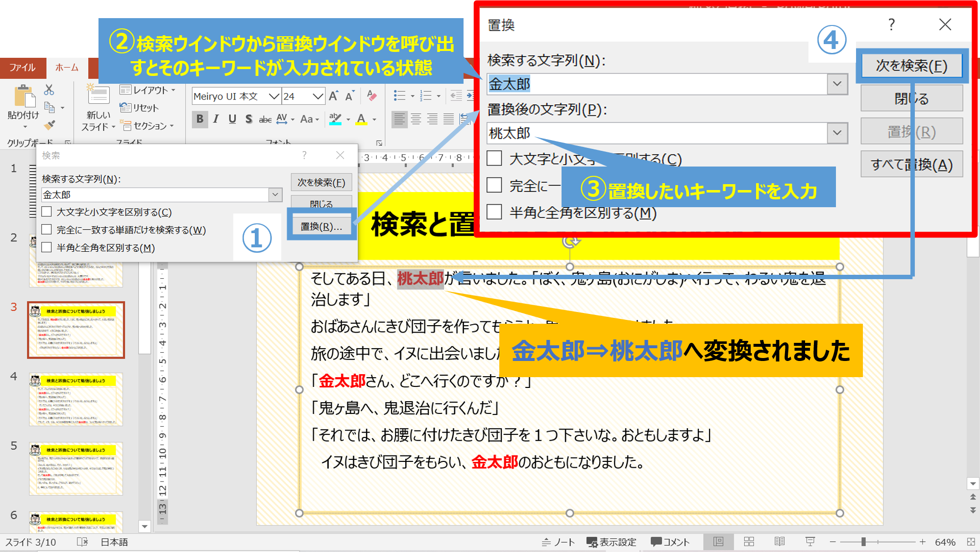The image size is (980, 552).
Task: Check half/full-width distinction in replace dialog
Action: coord(494,212)
